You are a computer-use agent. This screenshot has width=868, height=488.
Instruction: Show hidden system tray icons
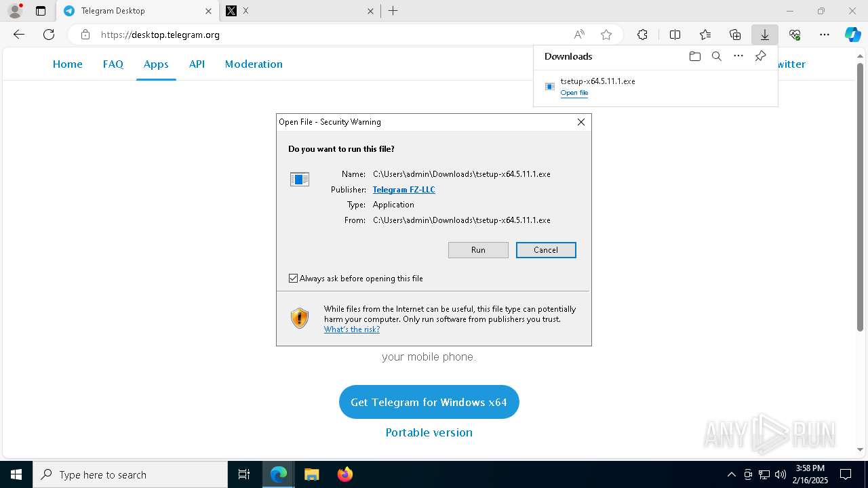(731, 474)
